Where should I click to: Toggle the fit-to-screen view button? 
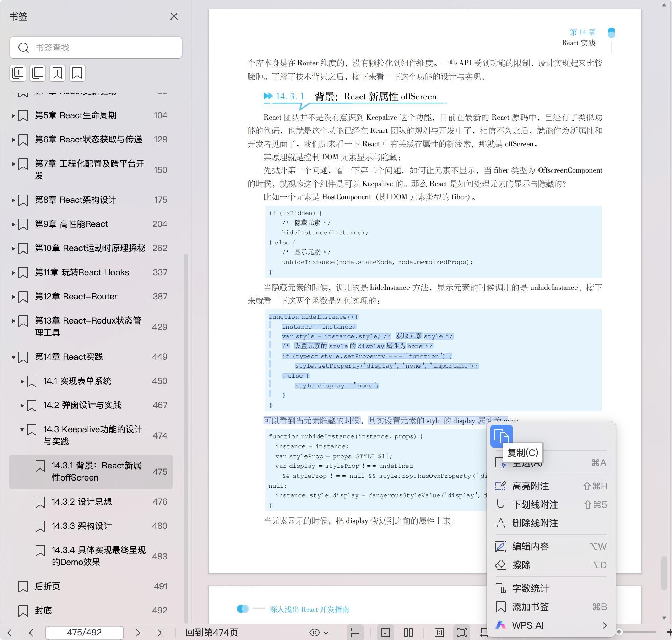click(462, 633)
